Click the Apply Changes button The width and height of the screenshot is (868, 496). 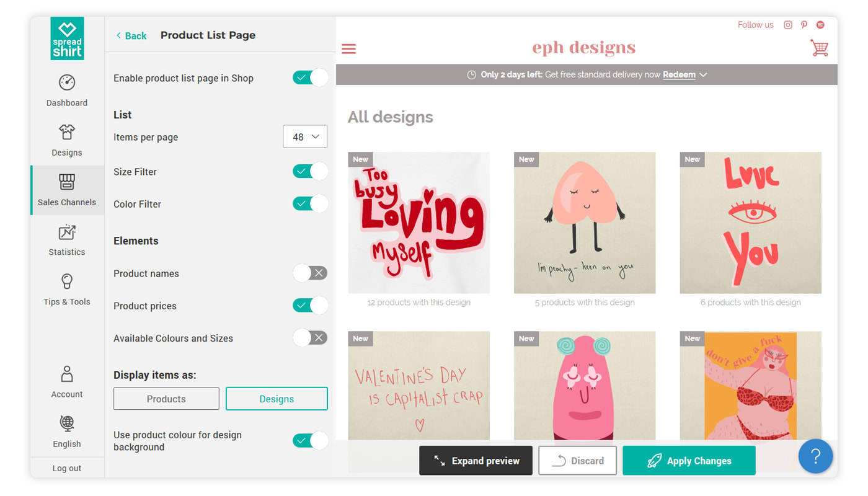pyautogui.click(x=689, y=461)
